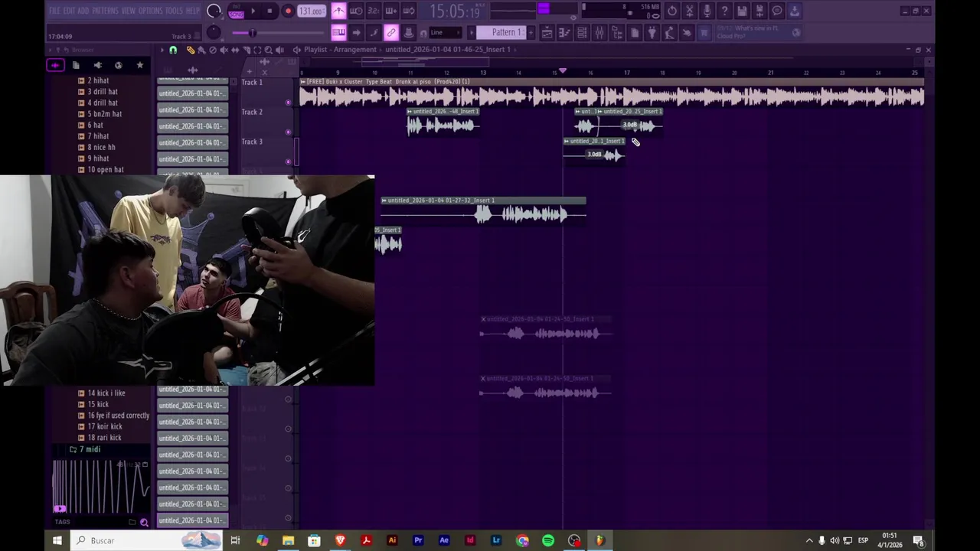Select the Playback speaker tool in Playlist
Viewport: 980px width, 551px height.
279,50
